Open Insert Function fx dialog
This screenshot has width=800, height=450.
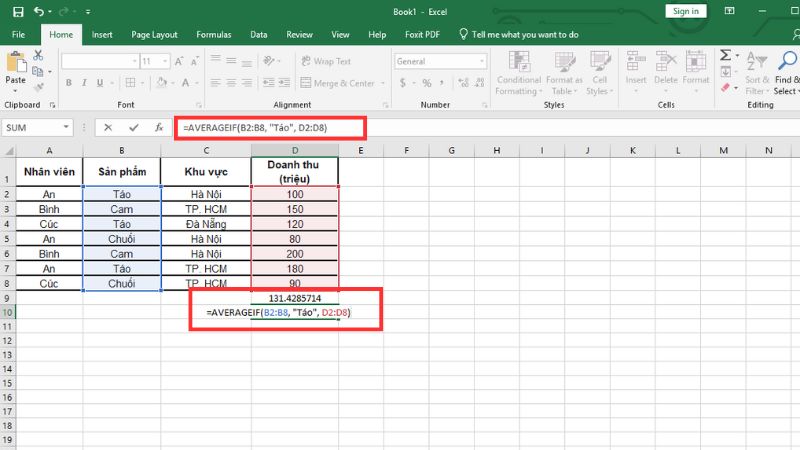158,128
